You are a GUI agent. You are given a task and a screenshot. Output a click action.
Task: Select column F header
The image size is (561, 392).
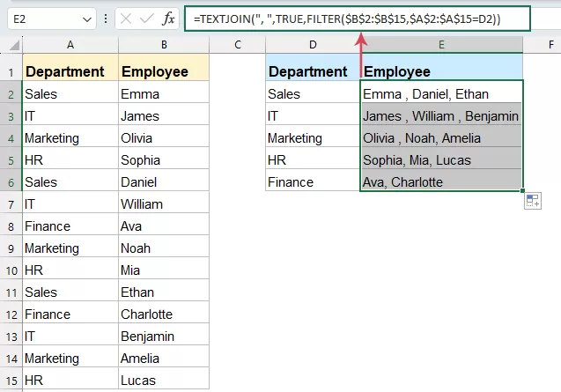pos(550,45)
